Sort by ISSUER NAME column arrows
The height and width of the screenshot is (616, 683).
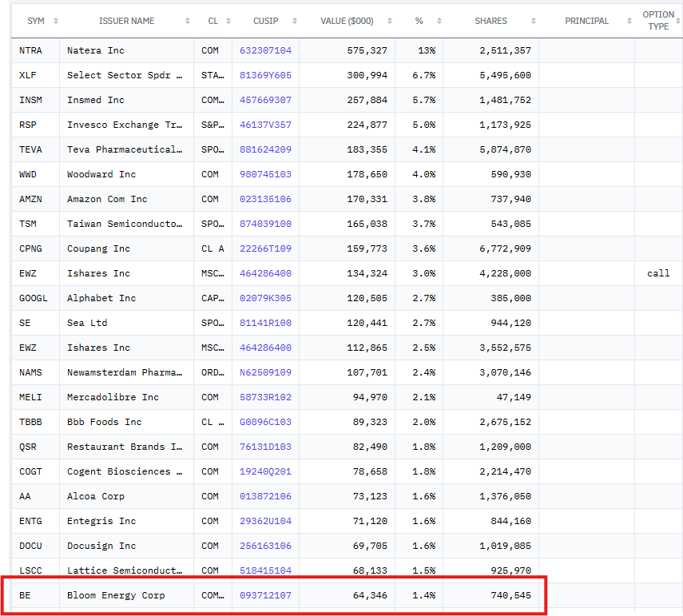(x=188, y=21)
